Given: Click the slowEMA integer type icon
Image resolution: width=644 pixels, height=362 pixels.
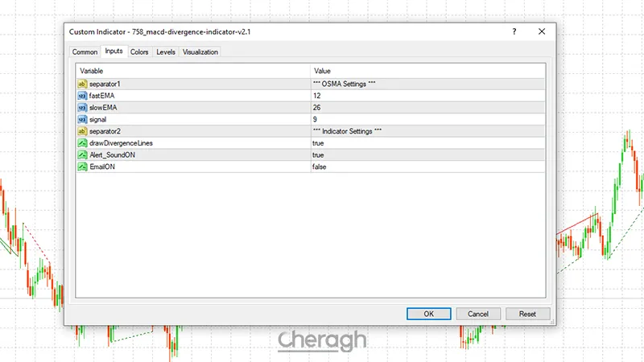Looking at the screenshot, I should pos(82,107).
